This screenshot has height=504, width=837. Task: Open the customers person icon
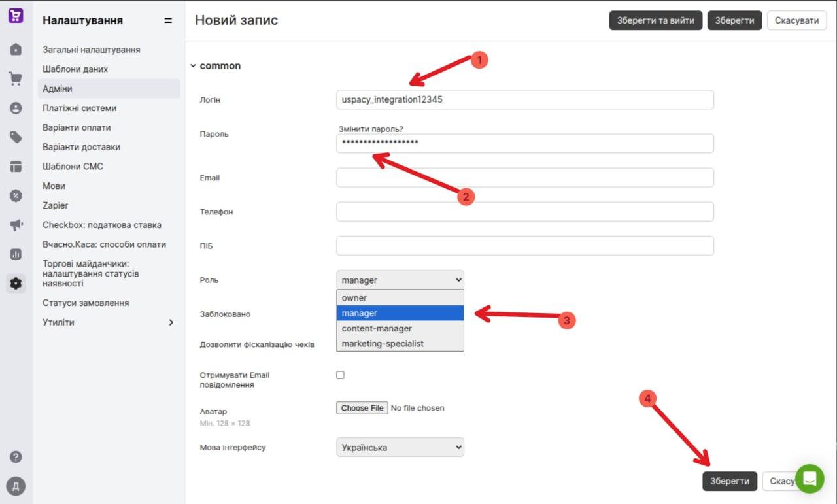coord(16,109)
